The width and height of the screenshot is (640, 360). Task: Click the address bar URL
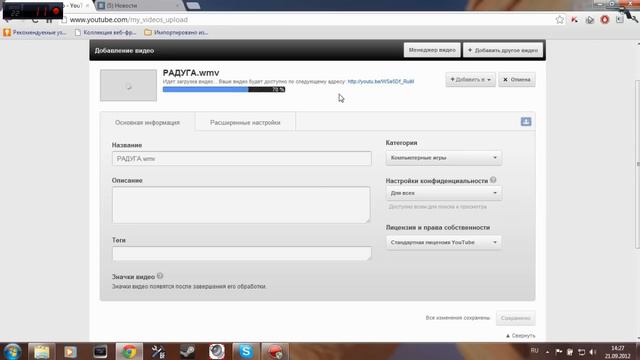tap(129, 20)
